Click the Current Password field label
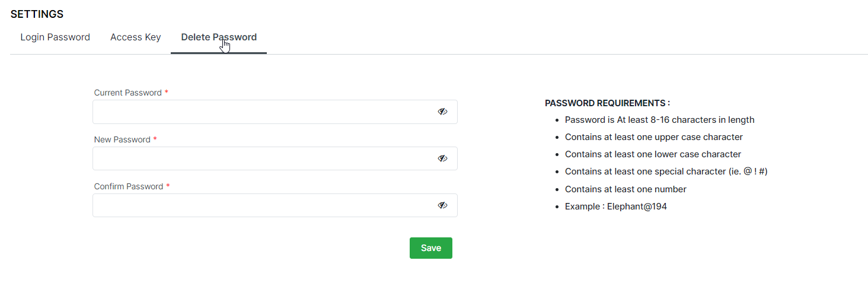The image size is (868, 289). [127, 93]
